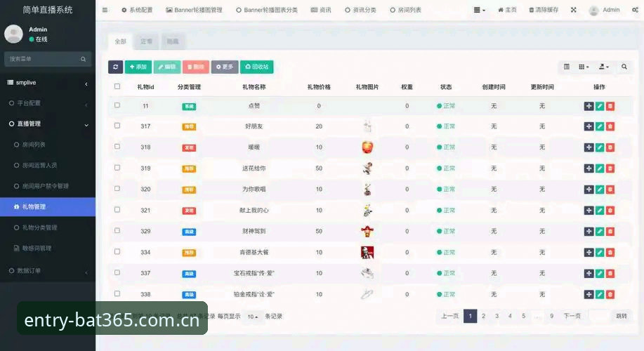Switch to the 全部 tab
Image resolution: width=644 pixels, height=351 pixels.
[120, 41]
